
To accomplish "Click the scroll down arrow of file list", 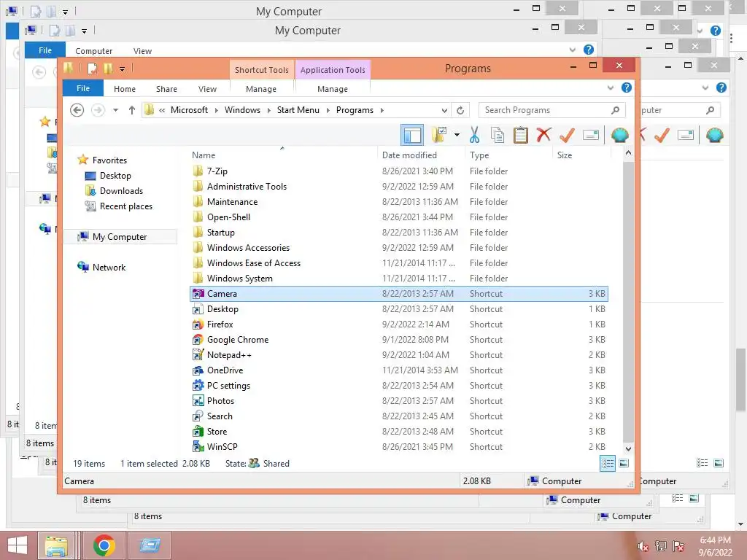I will click(x=628, y=448).
